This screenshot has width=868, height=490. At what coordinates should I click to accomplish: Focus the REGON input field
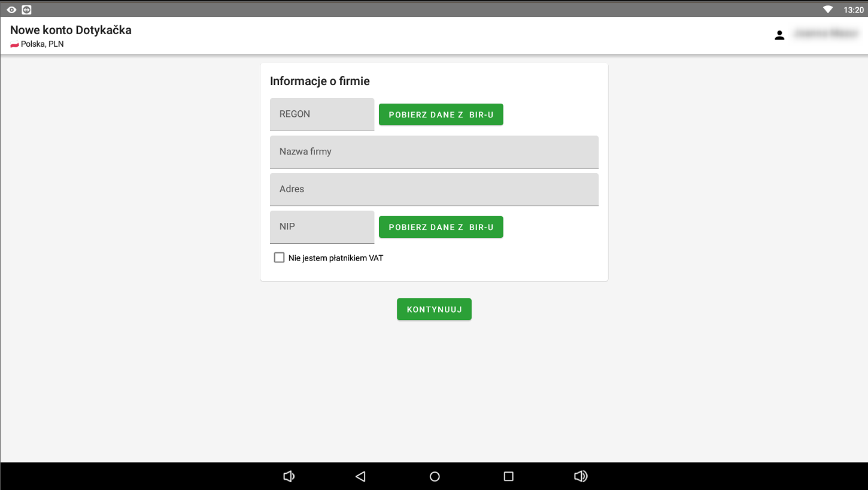pyautogui.click(x=322, y=114)
